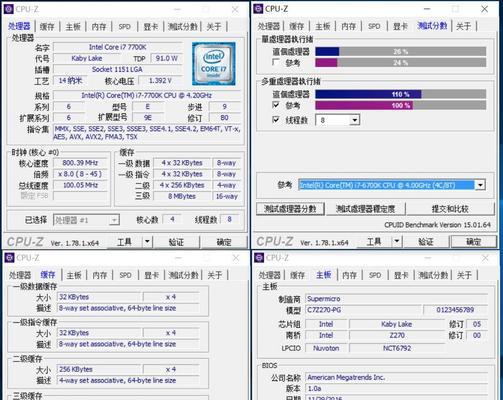
Task: Open 测试分数 tab in processor window
Action: tap(183, 26)
